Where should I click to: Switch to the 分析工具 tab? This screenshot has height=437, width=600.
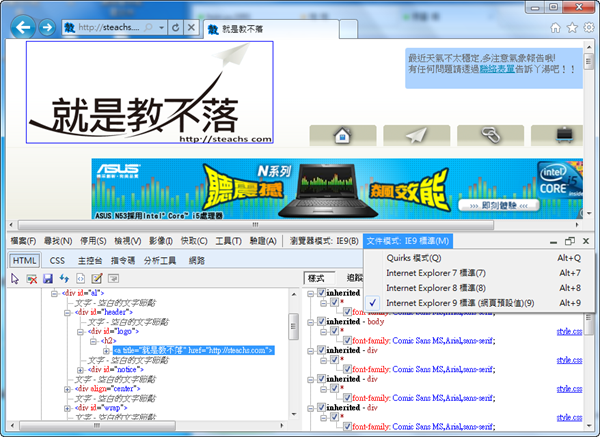coord(160,261)
